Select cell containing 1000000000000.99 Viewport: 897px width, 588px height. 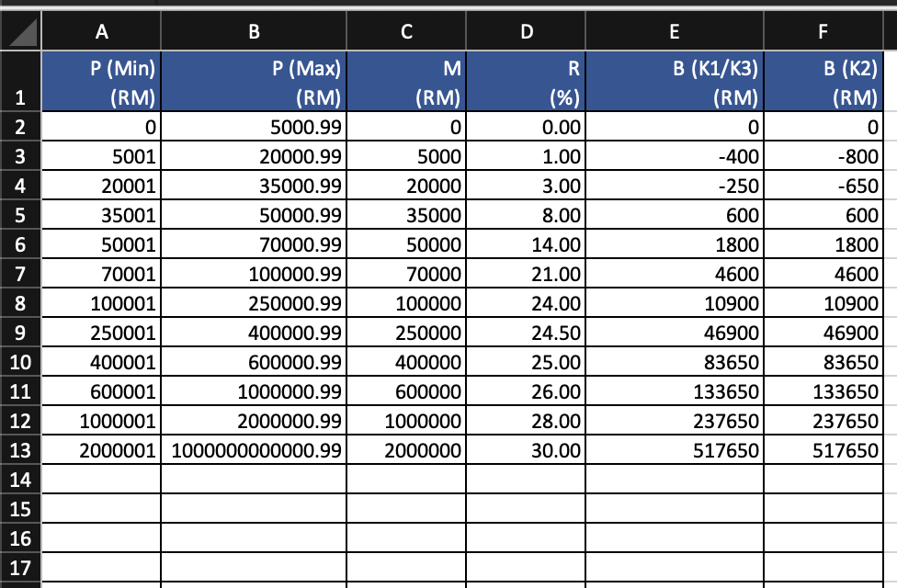pos(254,450)
